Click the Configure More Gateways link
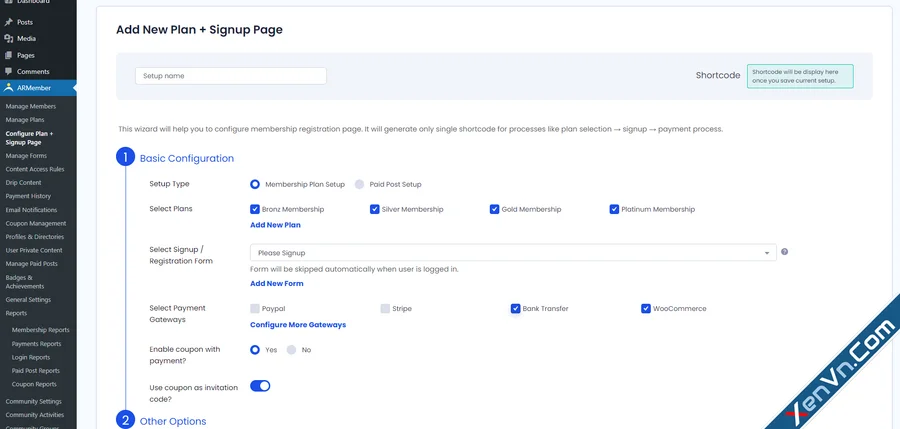The image size is (900, 429). click(298, 325)
